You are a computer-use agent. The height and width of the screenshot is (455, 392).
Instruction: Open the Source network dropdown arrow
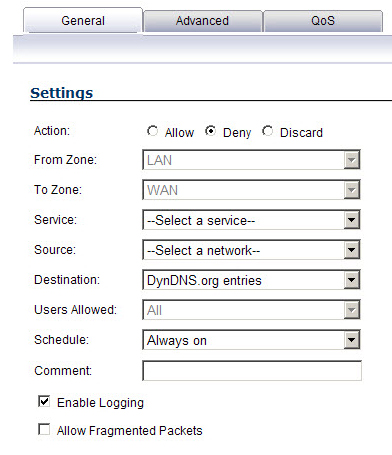(352, 250)
